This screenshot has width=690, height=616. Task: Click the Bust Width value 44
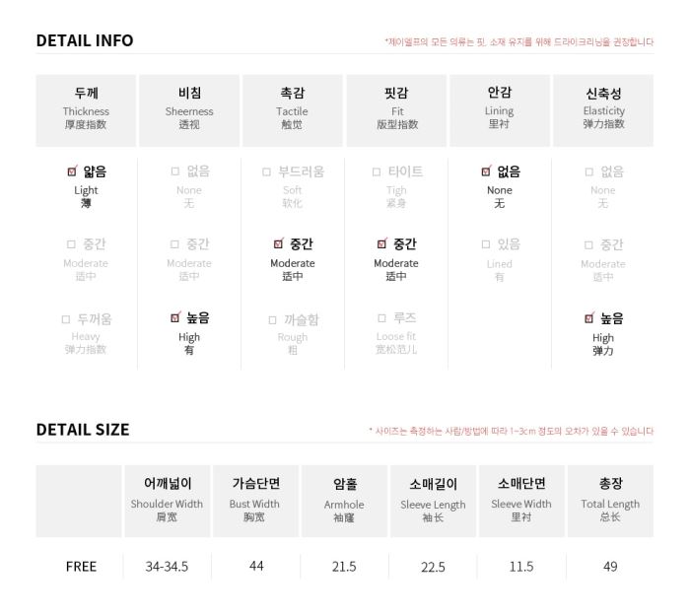pos(256,566)
